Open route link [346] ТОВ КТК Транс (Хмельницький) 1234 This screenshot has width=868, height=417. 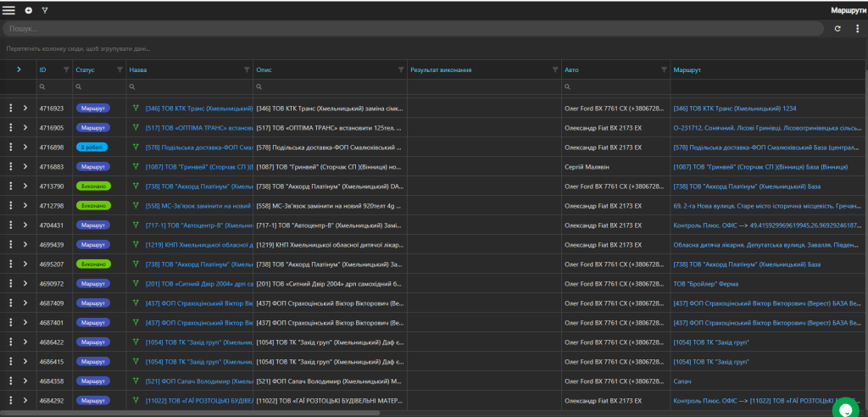[735, 108]
